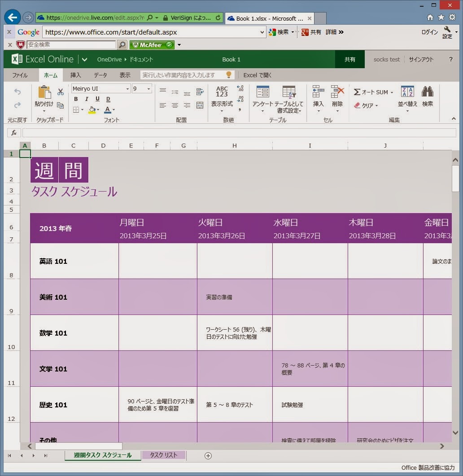Viewport: 463px width, 476px height.
Task: Open the タスク リスト sheet tab
Action: [163, 455]
